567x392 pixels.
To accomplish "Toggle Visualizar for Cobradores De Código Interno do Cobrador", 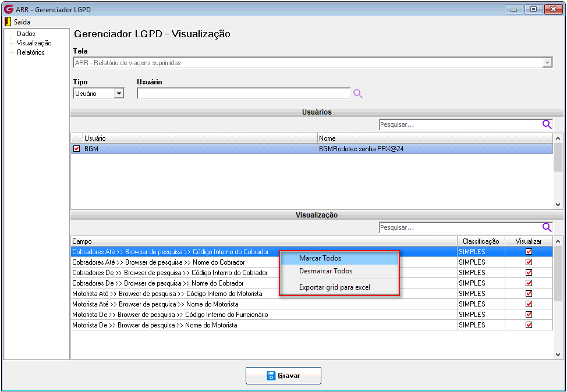I will point(529,272).
